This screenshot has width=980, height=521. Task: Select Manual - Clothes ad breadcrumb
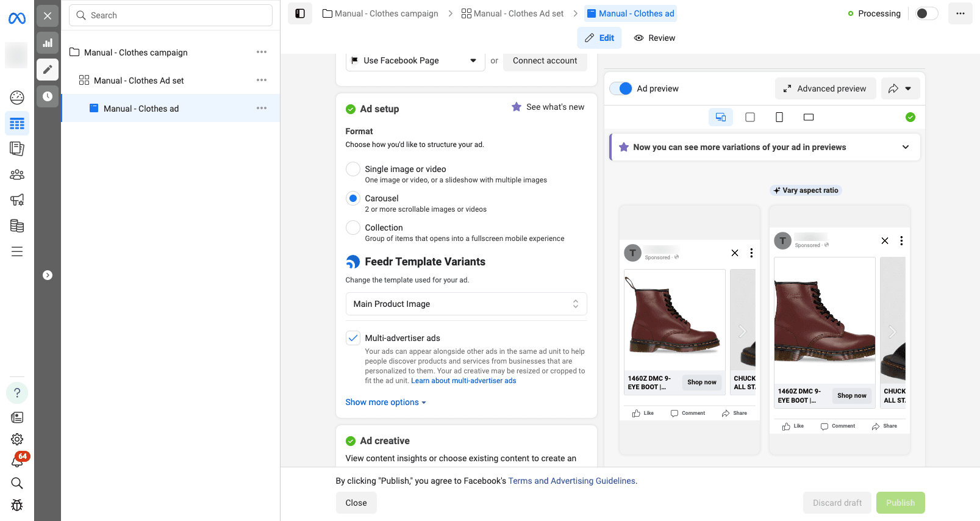[x=631, y=13]
